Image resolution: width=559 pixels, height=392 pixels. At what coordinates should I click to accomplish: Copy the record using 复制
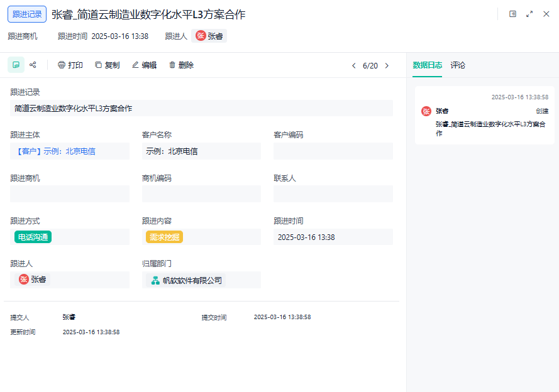click(x=107, y=65)
